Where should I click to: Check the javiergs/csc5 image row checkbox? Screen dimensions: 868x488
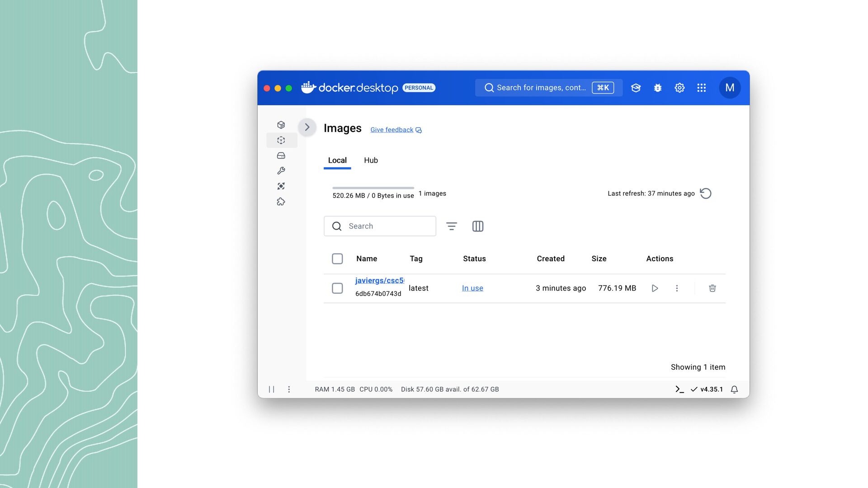[x=337, y=288]
